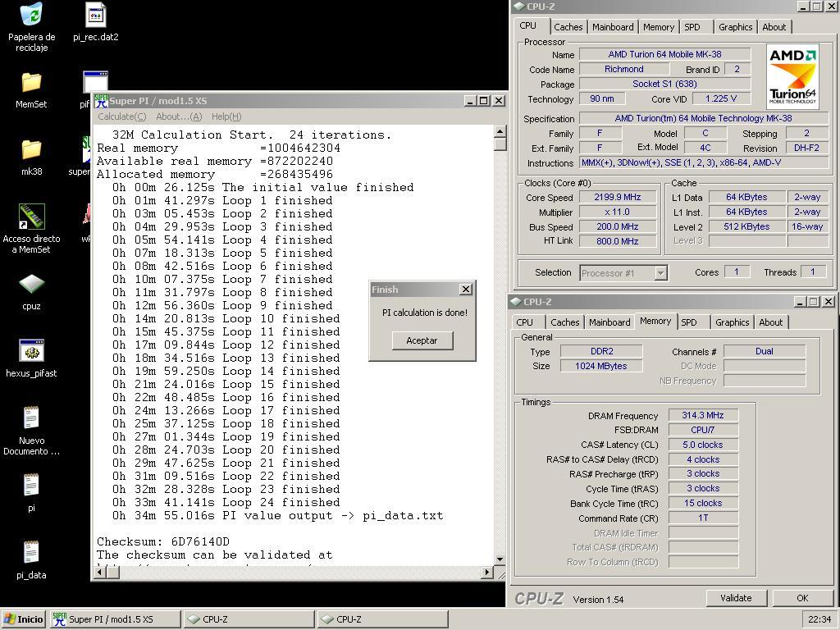Viewport: 840px width, 630px height.
Task: Click the CPU-Z Memory window title icon
Action: (x=515, y=302)
